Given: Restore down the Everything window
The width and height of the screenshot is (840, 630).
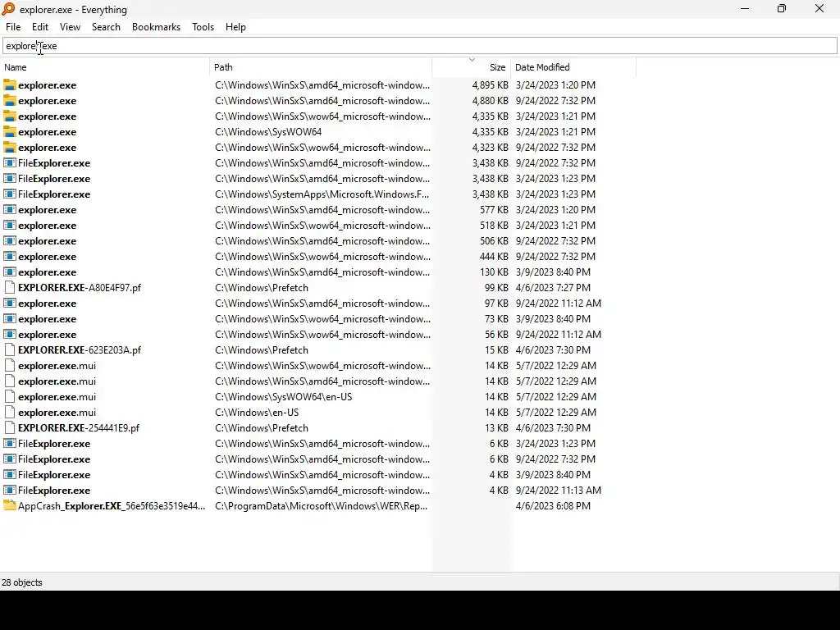Looking at the screenshot, I should click(x=782, y=8).
